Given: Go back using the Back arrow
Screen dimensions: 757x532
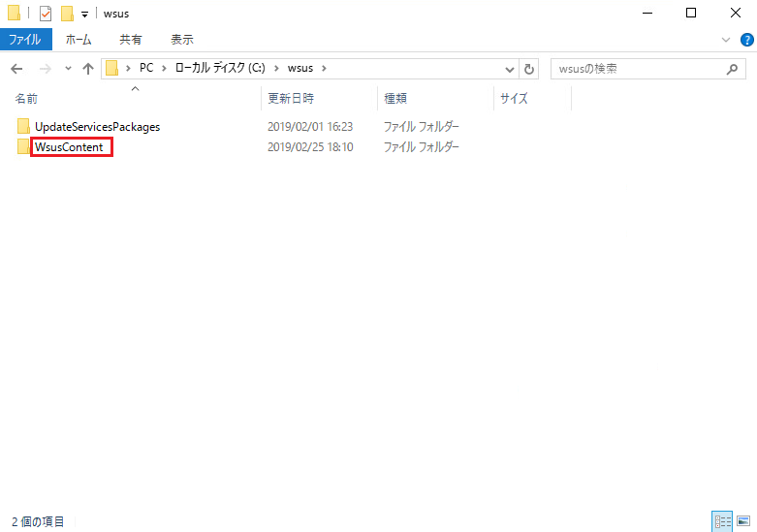Looking at the screenshot, I should pyautogui.click(x=17, y=69).
